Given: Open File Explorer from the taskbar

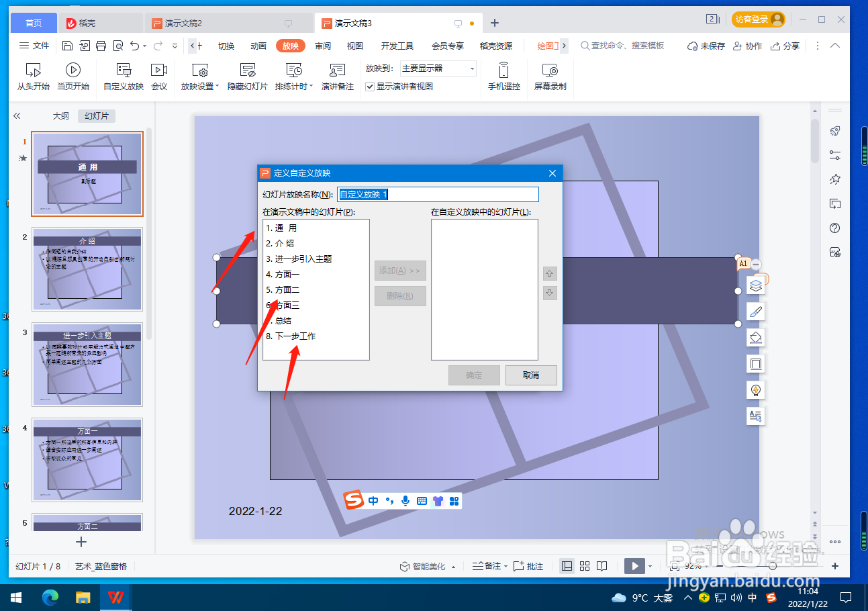Looking at the screenshot, I should point(83,597).
